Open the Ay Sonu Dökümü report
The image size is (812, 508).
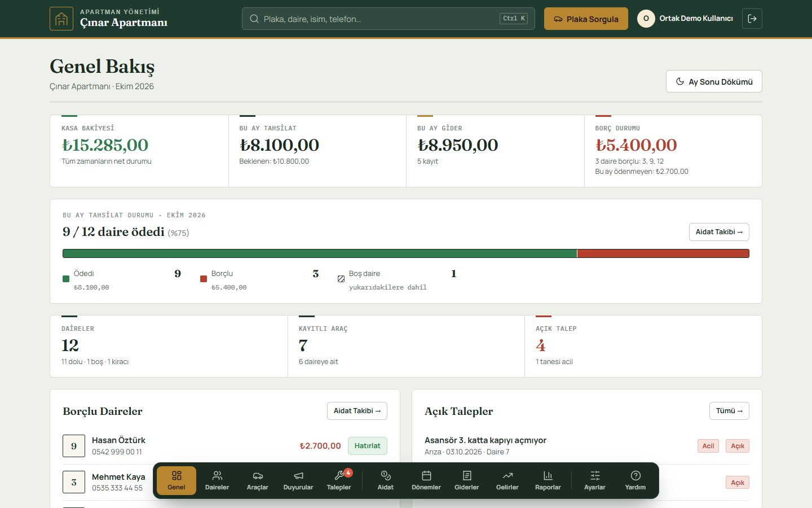714,81
